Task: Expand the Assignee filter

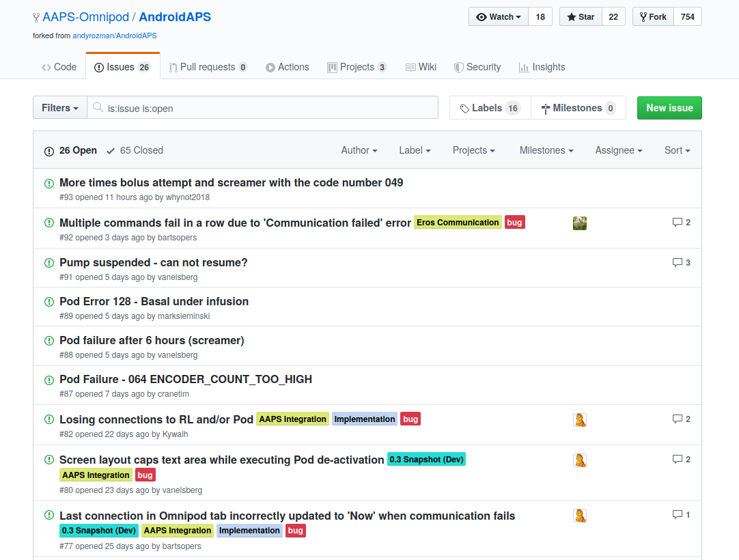Action: click(x=618, y=150)
